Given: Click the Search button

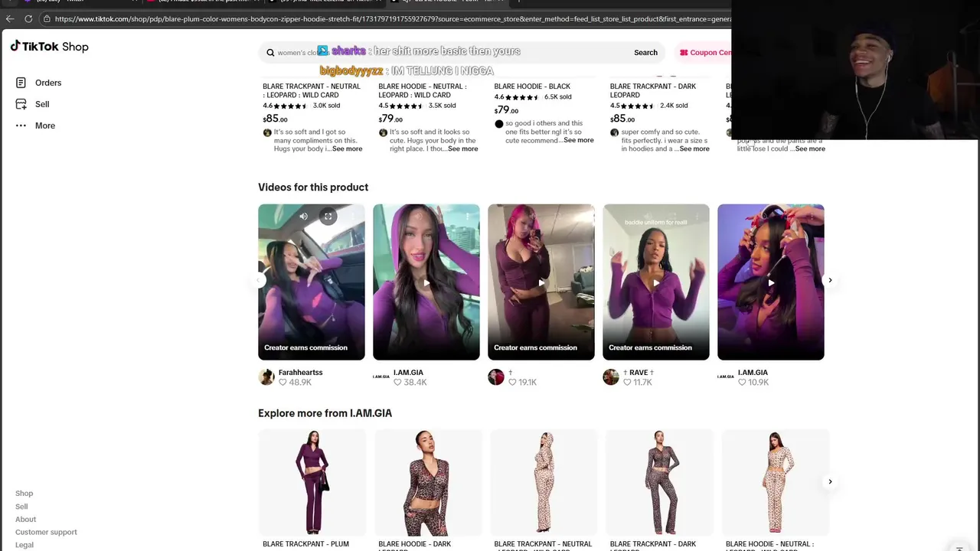Looking at the screenshot, I should click(645, 53).
